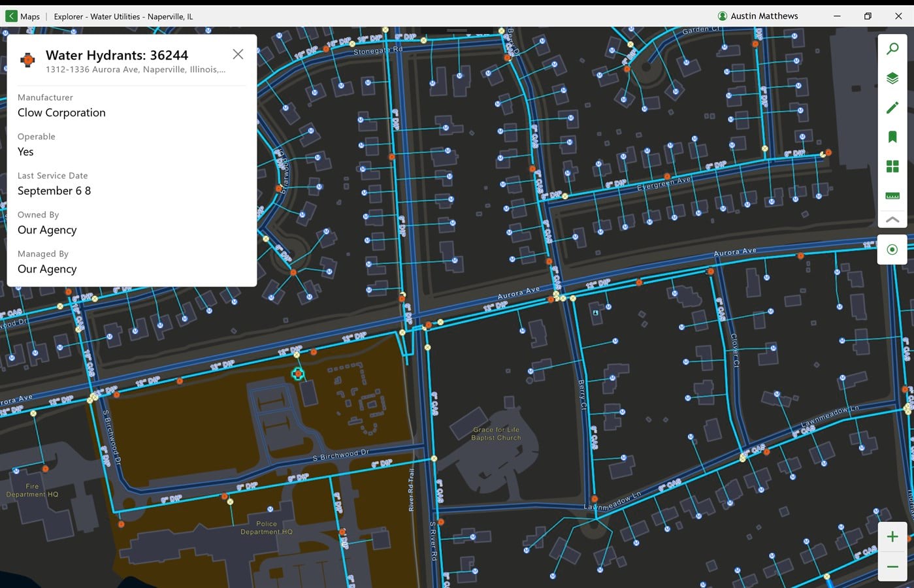This screenshot has height=588, width=914.
Task: Close the Water Hydrants popup
Action: point(238,54)
